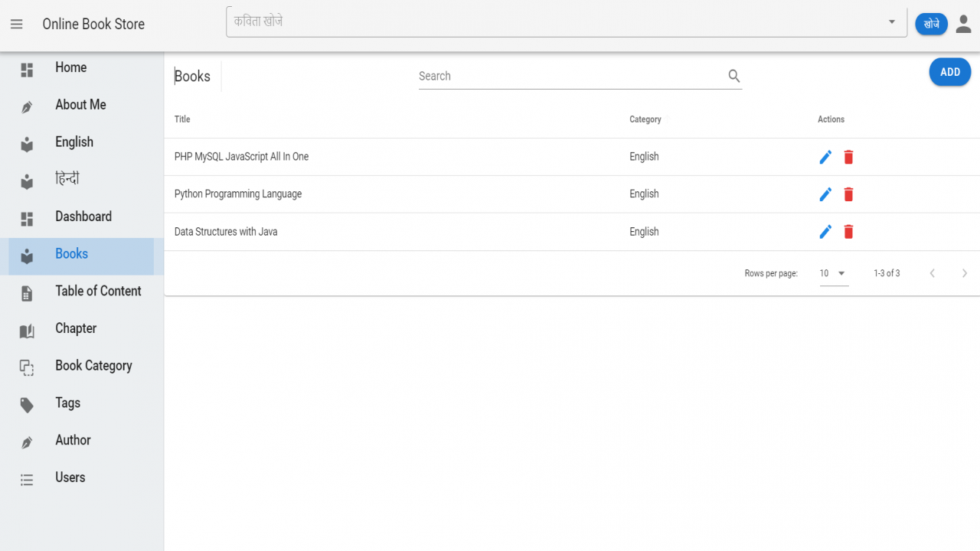This screenshot has width=980, height=551.
Task: Edit PHP MySQL JavaScript All In One
Action: [x=825, y=157]
